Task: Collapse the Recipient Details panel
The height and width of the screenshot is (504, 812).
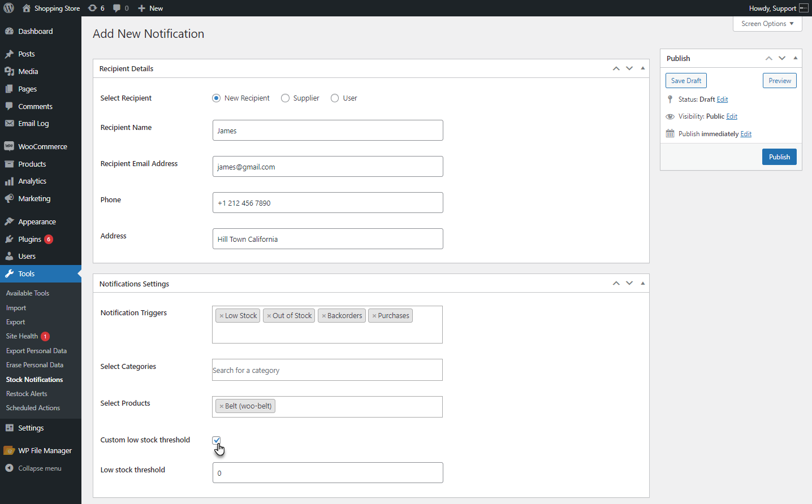Action: (643, 68)
